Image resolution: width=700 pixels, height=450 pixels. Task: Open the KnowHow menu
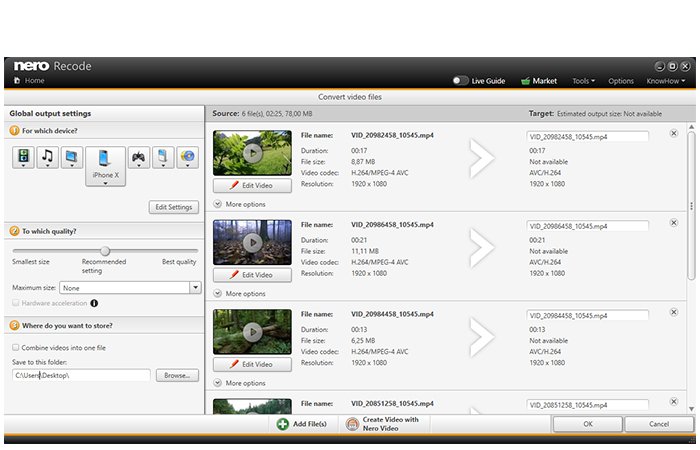(x=666, y=81)
